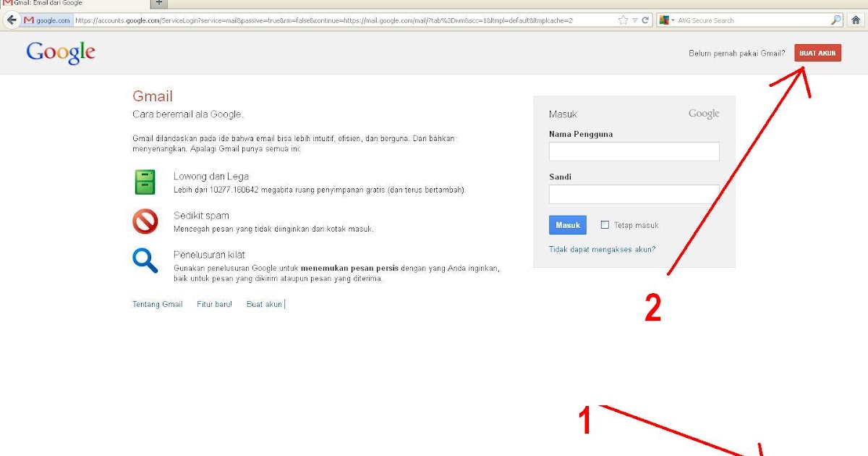Screen dimensions: 868x456
Task: Click the address bar URL text
Action: (323, 20)
